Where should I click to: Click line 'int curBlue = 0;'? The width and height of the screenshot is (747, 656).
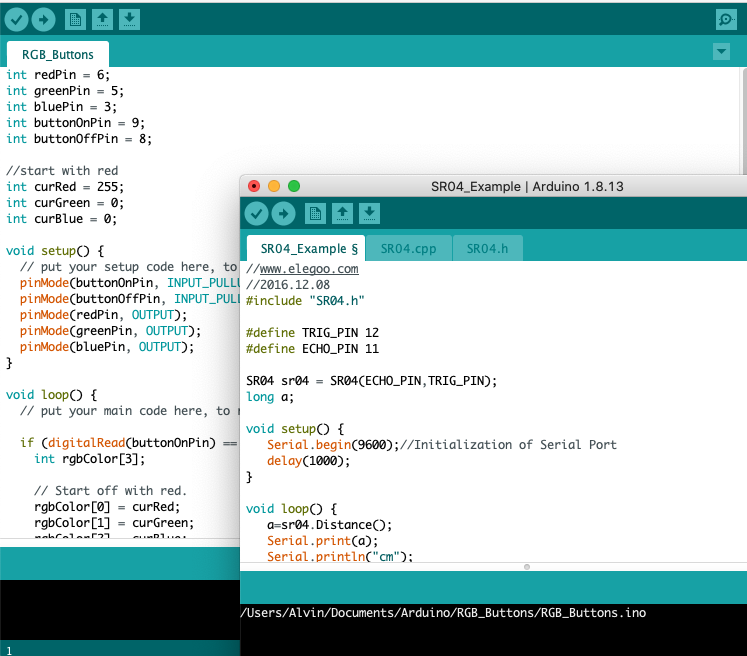(61, 219)
